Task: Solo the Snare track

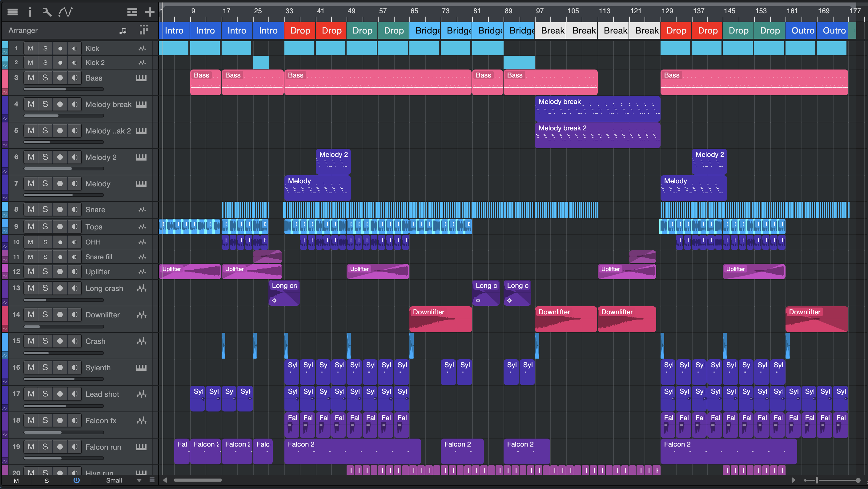Action: click(45, 209)
